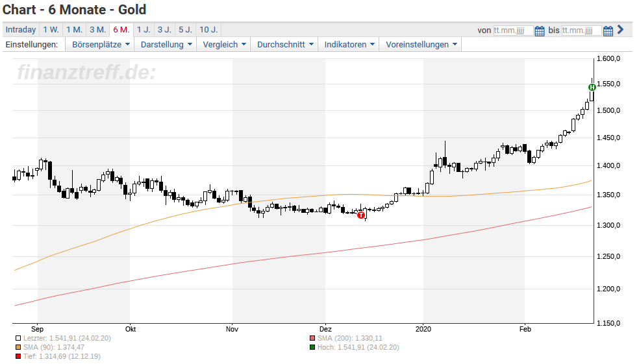This screenshot has height=364, width=639.
Task: Apply date range with the blue arrow
Action: point(620,29)
